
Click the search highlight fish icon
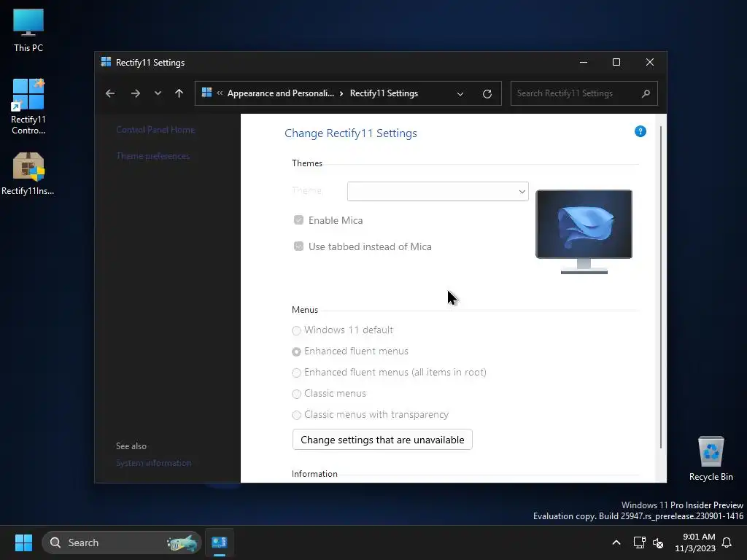pos(182,542)
